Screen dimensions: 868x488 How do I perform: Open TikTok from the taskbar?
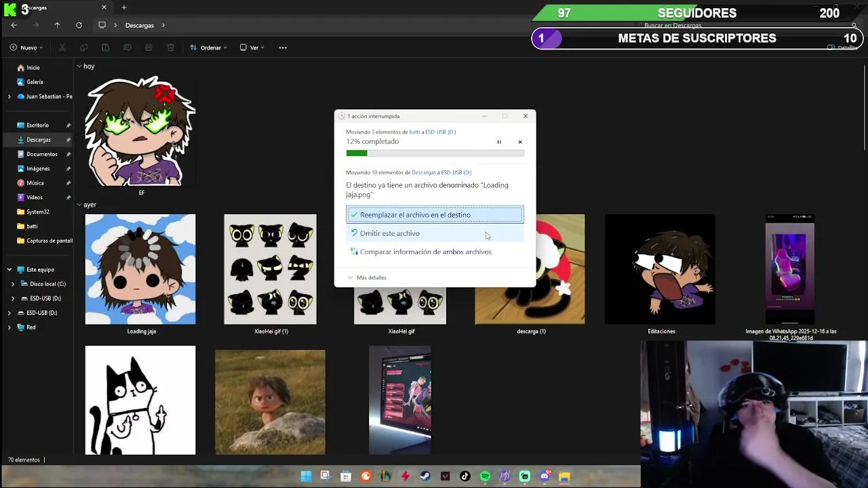465,476
